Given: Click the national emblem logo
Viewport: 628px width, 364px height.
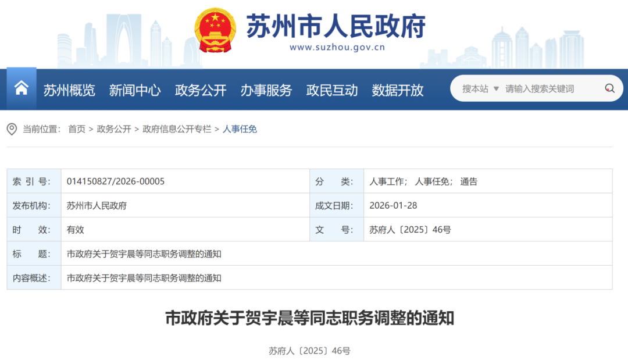Looking at the screenshot, I should click(215, 30).
